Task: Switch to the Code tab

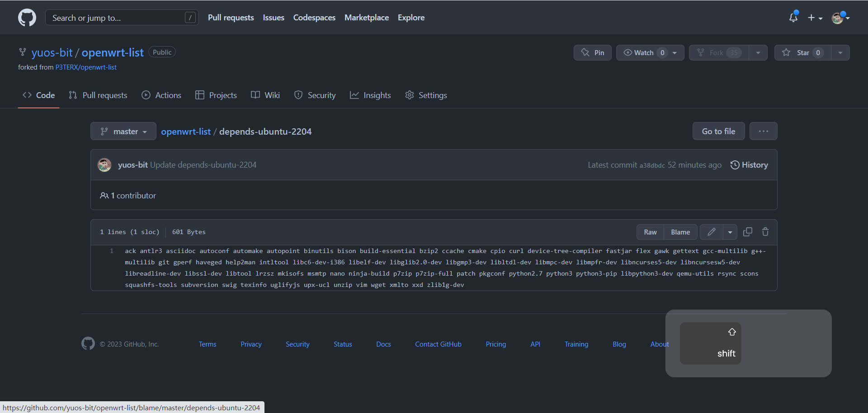Action: (39, 95)
